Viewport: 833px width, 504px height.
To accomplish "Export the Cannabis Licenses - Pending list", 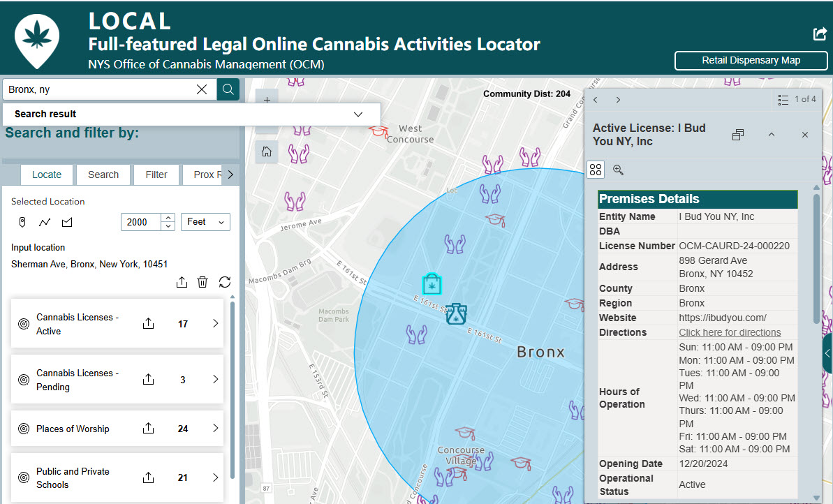I will pos(148,379).
